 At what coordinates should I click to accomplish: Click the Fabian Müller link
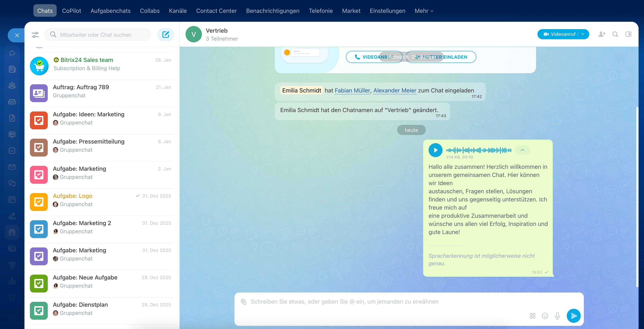352,91
